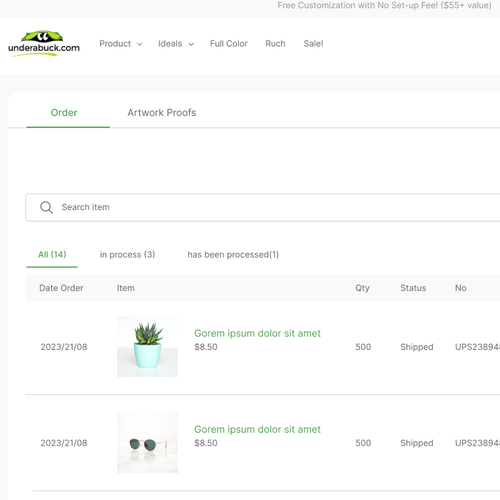Image resolution: width=500 pixels, height=500 pixels.
Task: Click the plant row's Shipped status
Action: point(417,347)
